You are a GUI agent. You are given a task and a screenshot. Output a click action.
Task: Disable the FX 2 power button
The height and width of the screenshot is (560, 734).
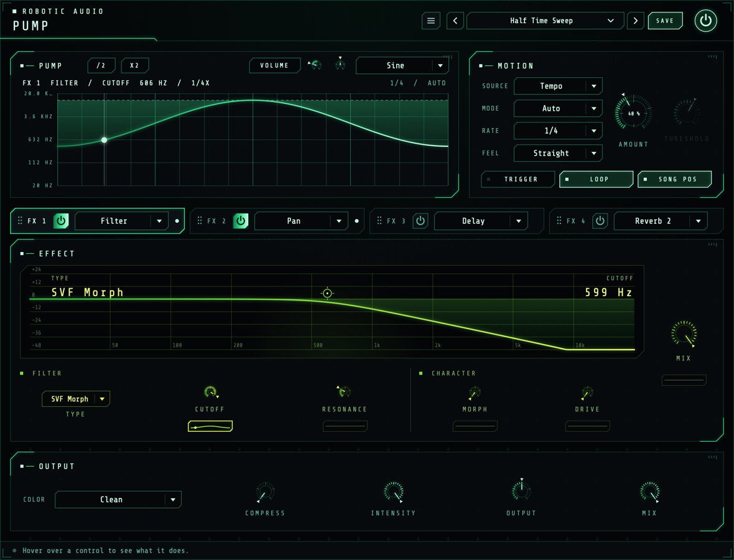tap(241, 220)
